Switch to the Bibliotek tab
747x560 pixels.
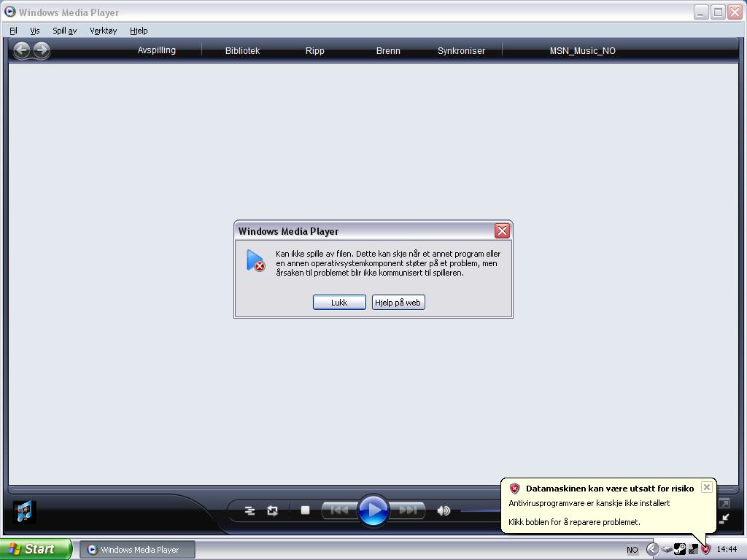242,50
